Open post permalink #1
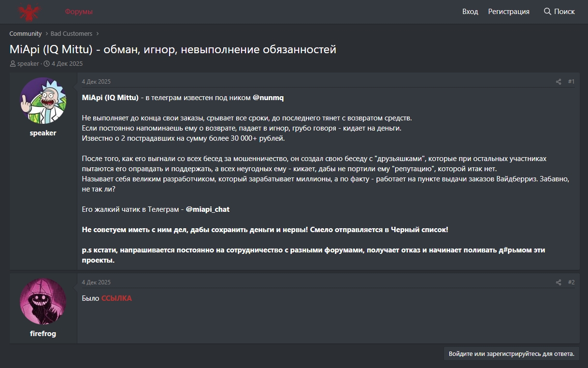The height and width of the screenshot is (368, 588). [571, 82]
